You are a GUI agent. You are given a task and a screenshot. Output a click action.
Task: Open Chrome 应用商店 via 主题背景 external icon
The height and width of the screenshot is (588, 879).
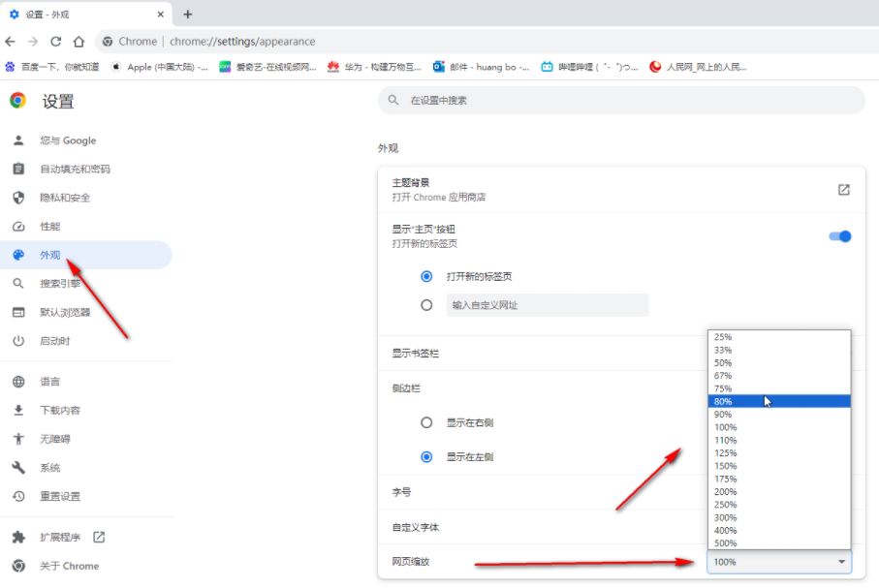(x=844, y=190)
